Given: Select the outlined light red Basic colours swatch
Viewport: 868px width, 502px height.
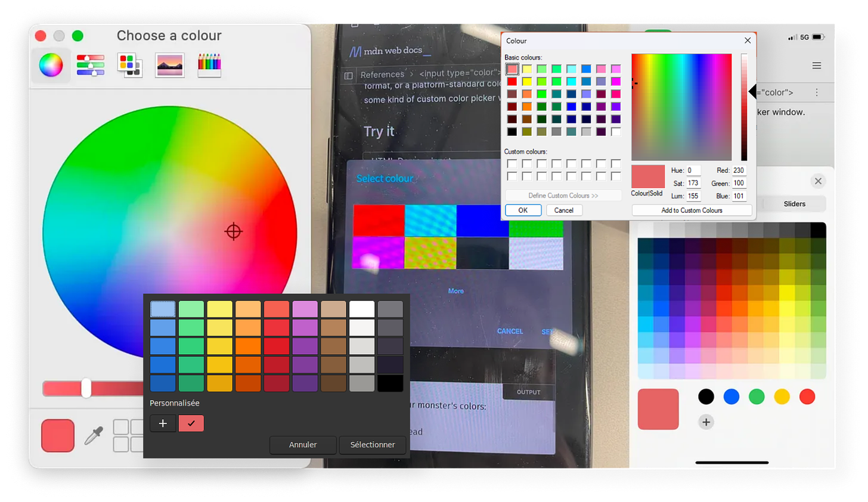Looking at the screenshot, I should 512,69.
